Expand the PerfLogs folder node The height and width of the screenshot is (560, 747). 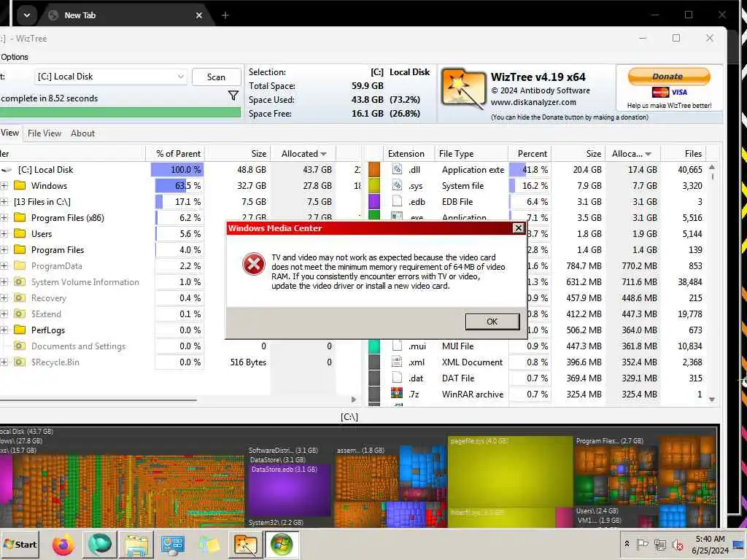pyautogui.click(x=4, y=330)
